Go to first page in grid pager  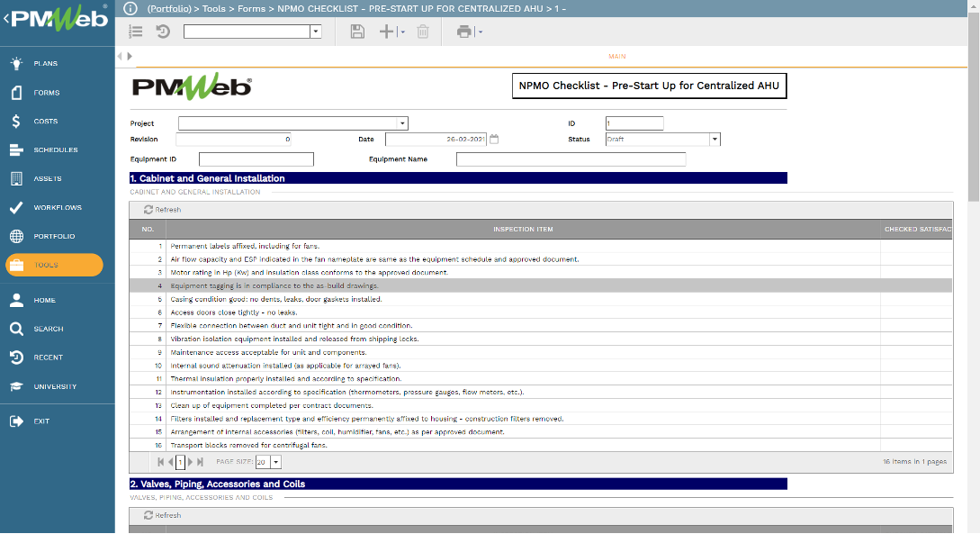tap(160, 462)
